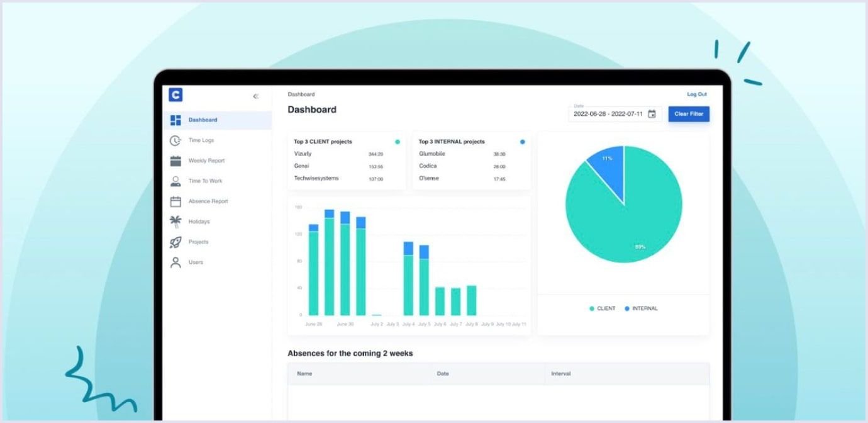Click the Weekly Report calendar icon
This screenshot has height=423, width=868.
click(x=175, y=161)
